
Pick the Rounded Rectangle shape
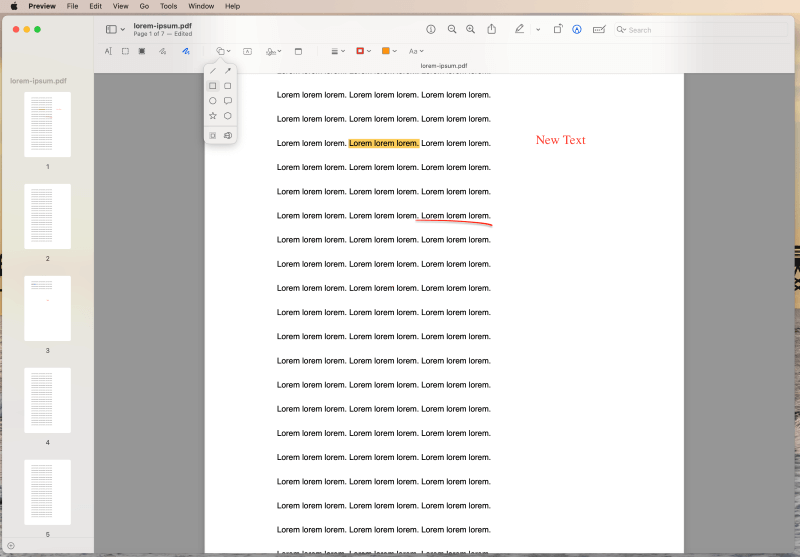[228, 86]
